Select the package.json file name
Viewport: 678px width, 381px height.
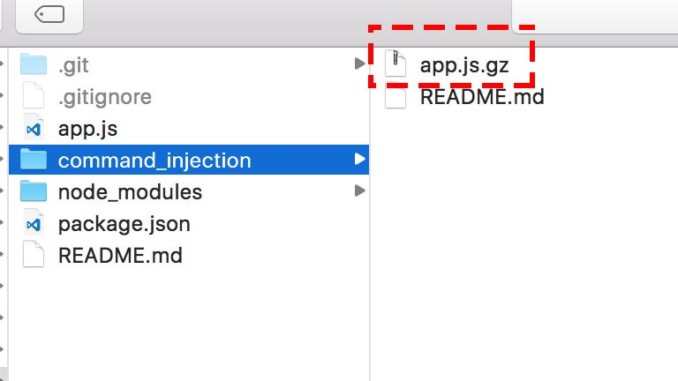pos(124,224)
